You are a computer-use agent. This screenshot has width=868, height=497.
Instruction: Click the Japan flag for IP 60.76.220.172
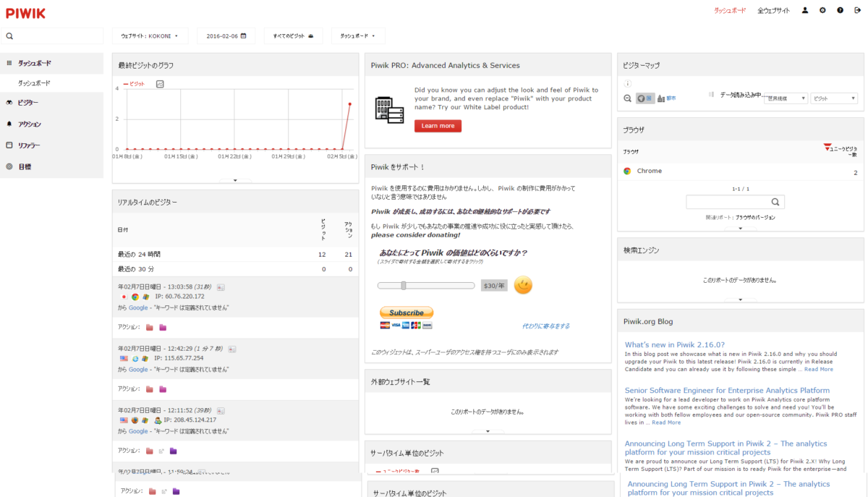124,297
